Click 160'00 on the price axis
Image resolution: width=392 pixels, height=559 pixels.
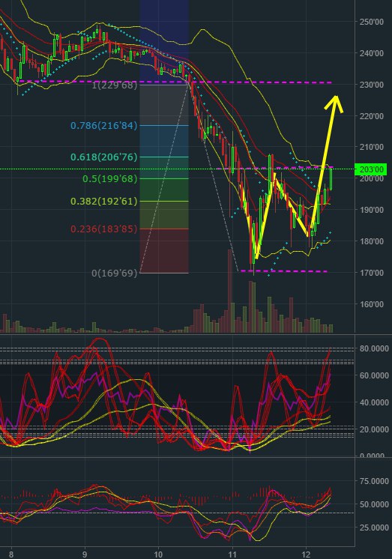pyautogui.click(x=371, y=304)
